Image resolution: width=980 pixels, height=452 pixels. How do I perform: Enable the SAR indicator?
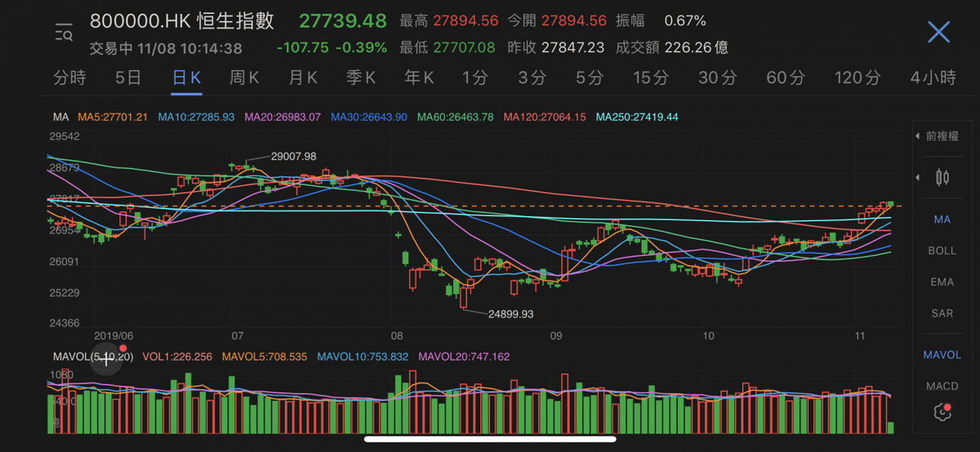[942, 313]
